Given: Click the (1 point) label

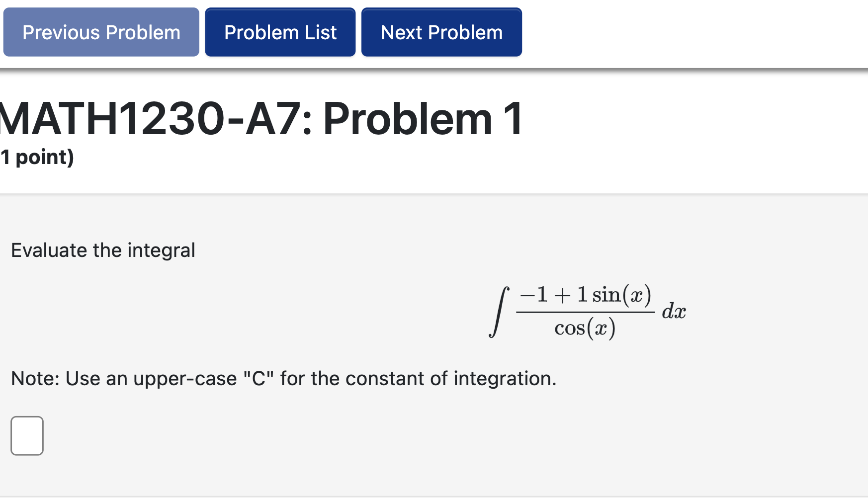Looking at the screenshot, I should pyautogui.click(x=37, y=158).
